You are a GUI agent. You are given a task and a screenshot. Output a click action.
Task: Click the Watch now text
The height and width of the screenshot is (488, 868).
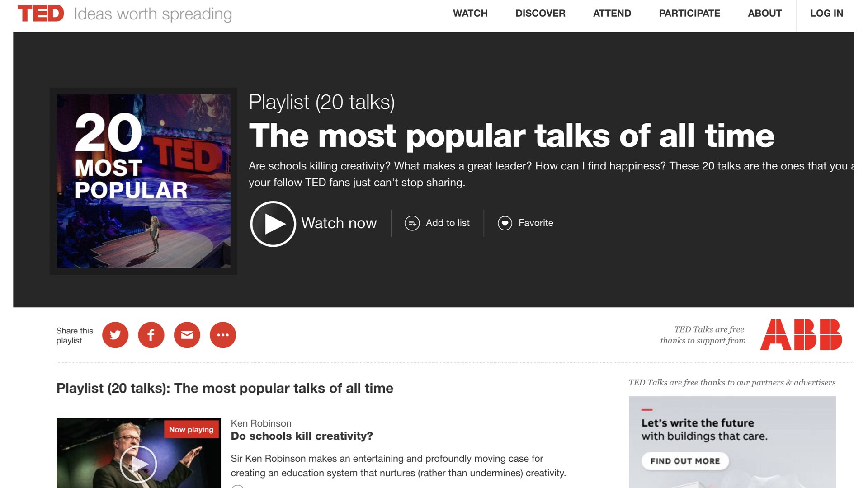339,223
